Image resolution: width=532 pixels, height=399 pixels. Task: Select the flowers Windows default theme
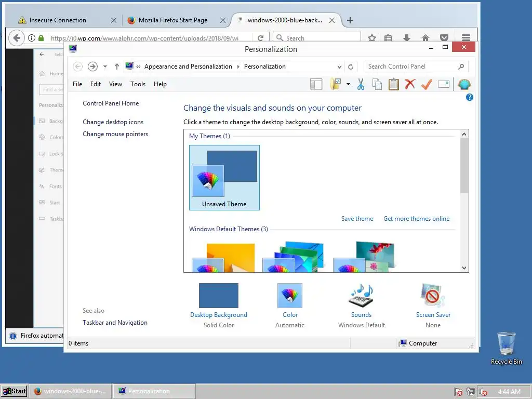pyautogui.click(x=364, y=257)
